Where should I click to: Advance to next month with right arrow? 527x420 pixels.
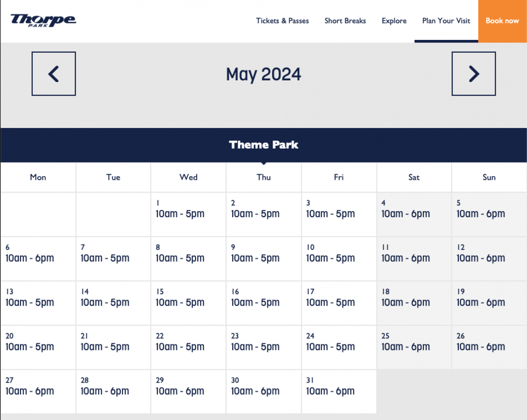click(x=474, y=74)
